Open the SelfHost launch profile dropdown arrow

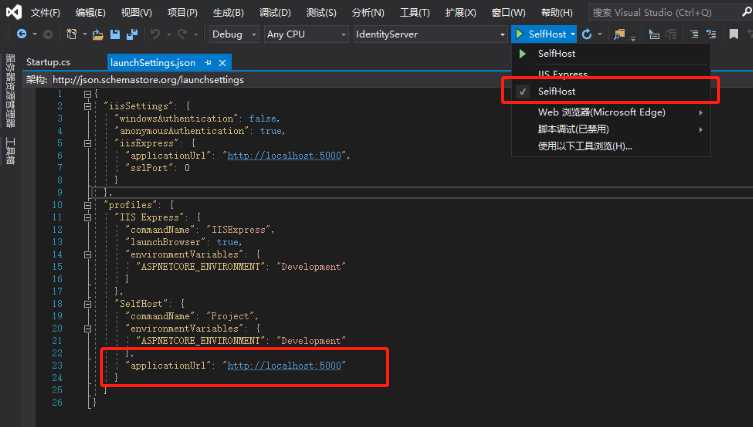coord(573,35)
